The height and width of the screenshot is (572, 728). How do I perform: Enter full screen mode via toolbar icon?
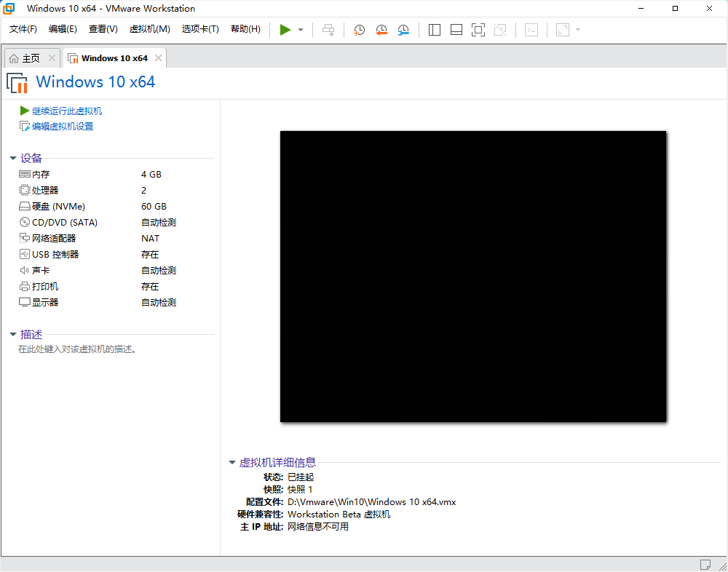click(478, 30)
